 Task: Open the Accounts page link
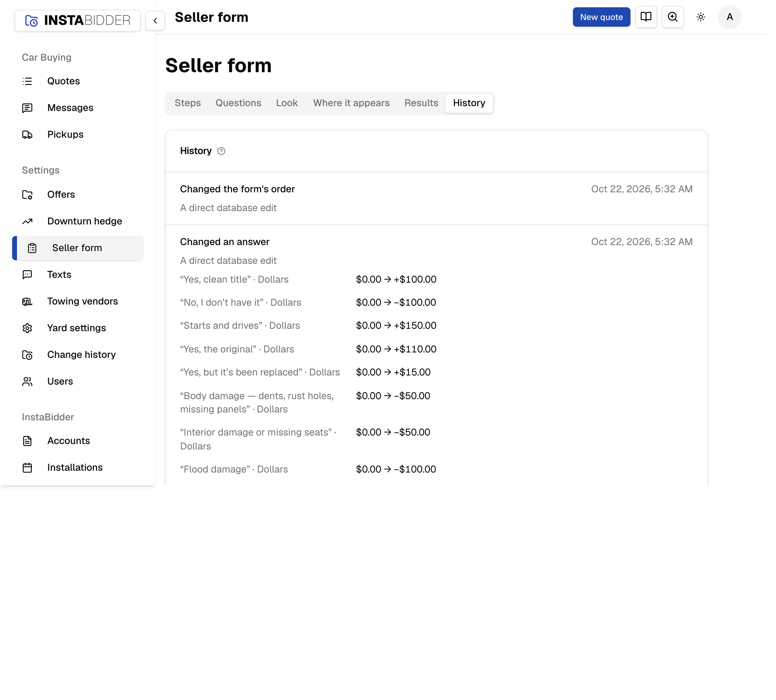click(x=69, y=441)
